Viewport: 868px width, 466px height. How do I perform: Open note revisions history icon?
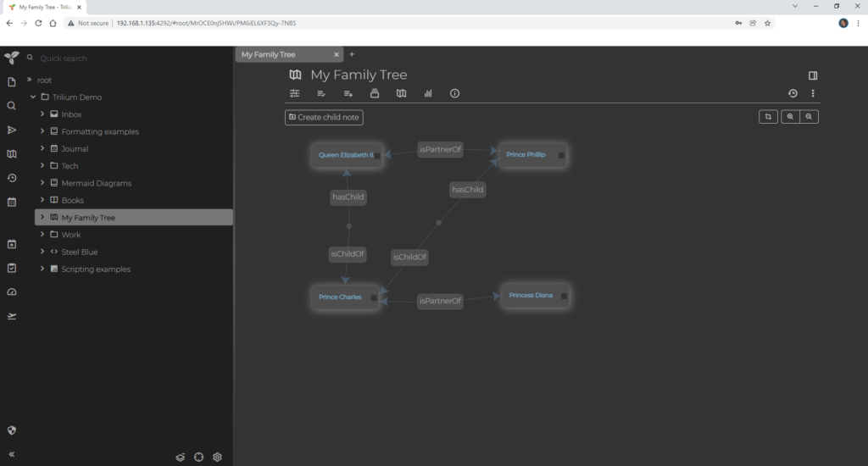click(793, 93)
